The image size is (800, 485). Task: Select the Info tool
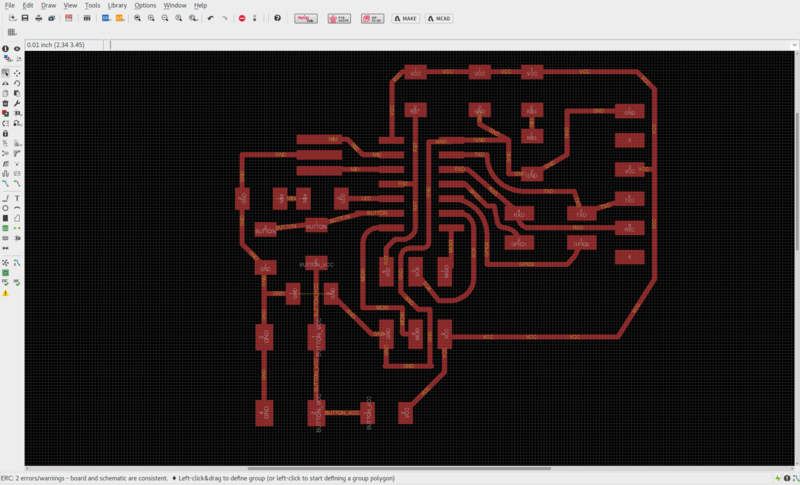pyautogui.click(x=5, y=48)
